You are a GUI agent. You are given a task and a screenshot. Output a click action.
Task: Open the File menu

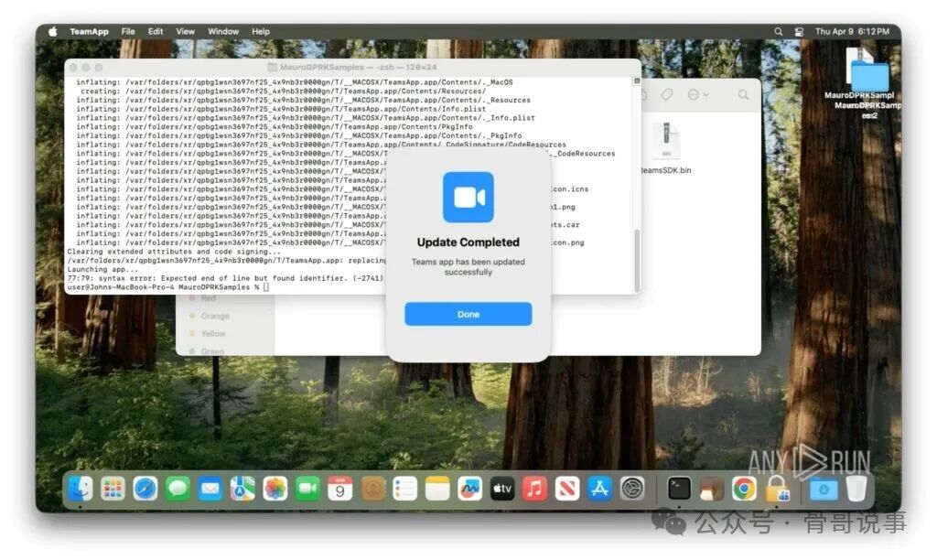pos(128,32)
